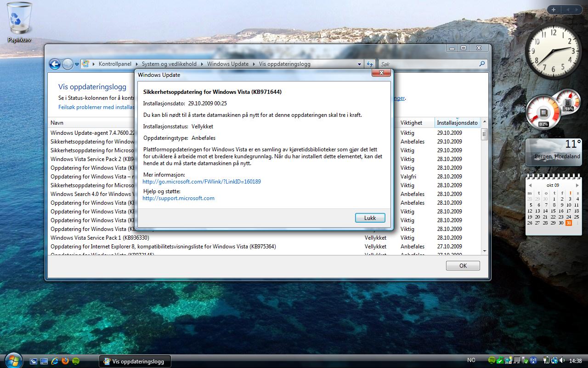Open the Start menu orb
The height and width of the screenshot is (368, 588).
tap(12, 360)
